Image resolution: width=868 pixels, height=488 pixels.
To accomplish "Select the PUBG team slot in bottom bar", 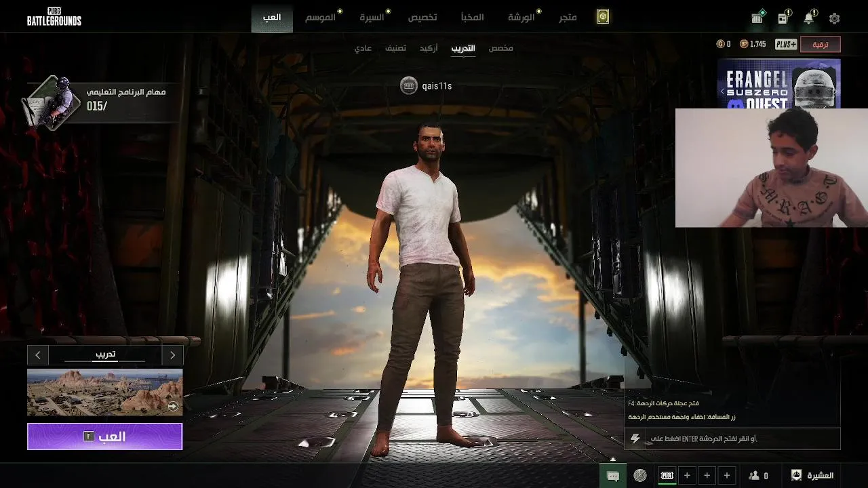I will point(667,476).
